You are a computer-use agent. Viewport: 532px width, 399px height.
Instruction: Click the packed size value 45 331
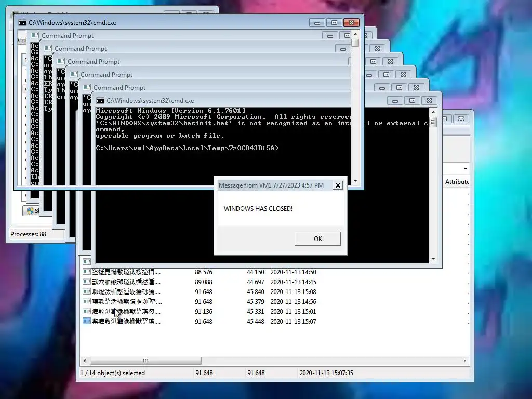256,312
